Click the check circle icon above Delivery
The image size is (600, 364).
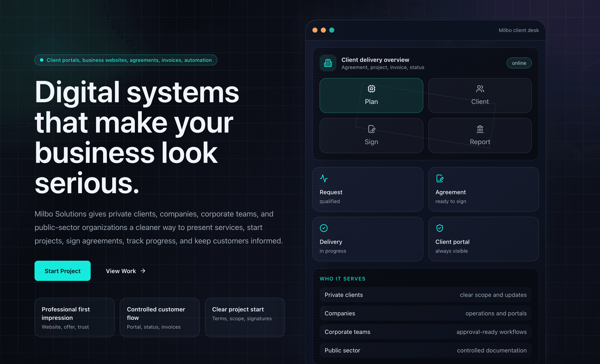click(324, 228)
